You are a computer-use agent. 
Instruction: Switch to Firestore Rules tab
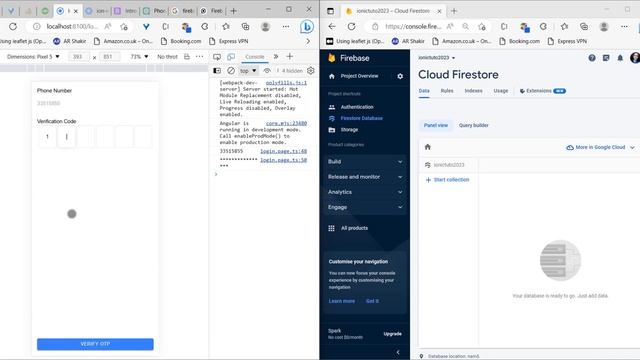click(x=447, y=91)
